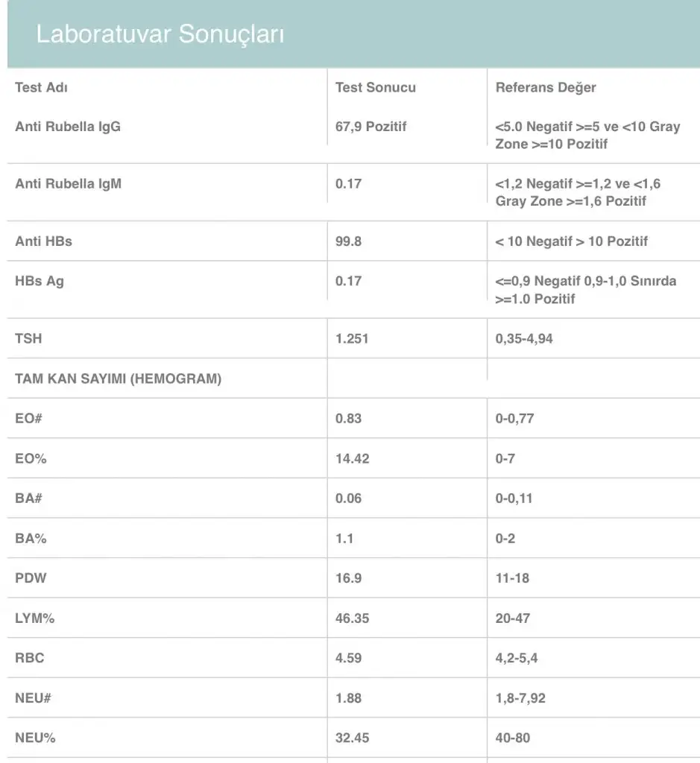Select the TSH result value 1.251

[352, 339]
